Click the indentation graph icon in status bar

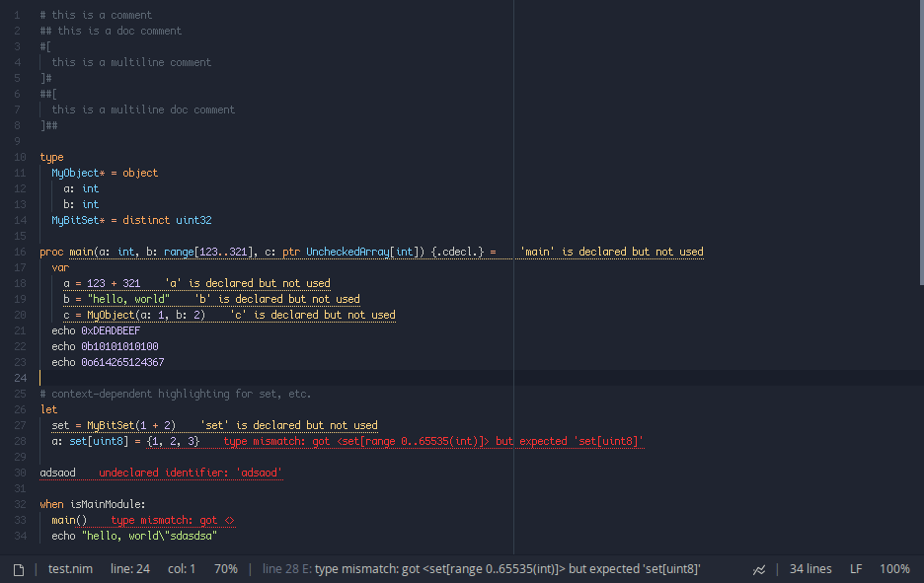pos(759,569)
